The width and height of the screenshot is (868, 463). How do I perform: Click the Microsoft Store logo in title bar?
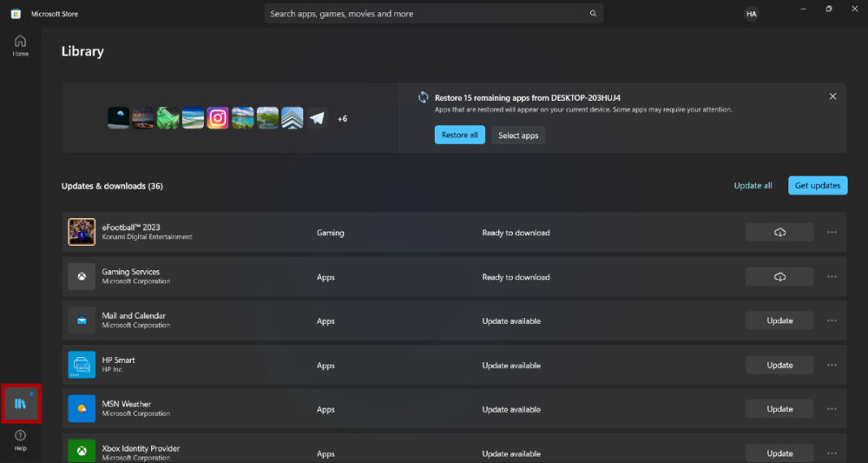pos(16,14)
